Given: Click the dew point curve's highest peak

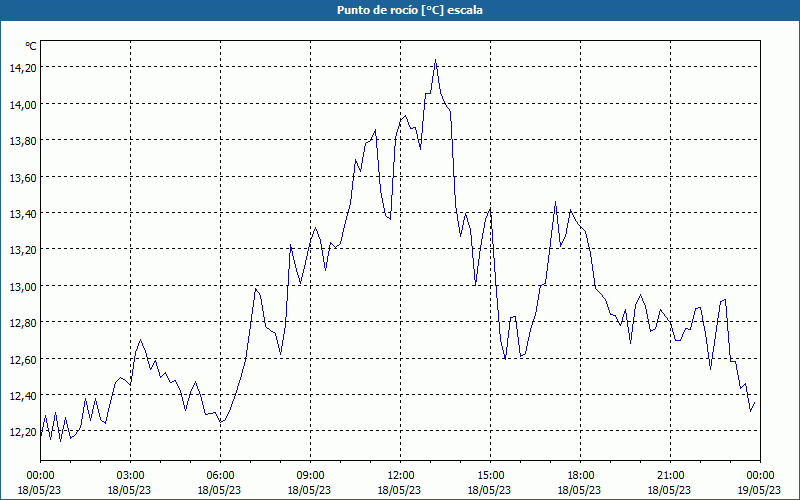Looking at the screenshot, I should [435, 60].
